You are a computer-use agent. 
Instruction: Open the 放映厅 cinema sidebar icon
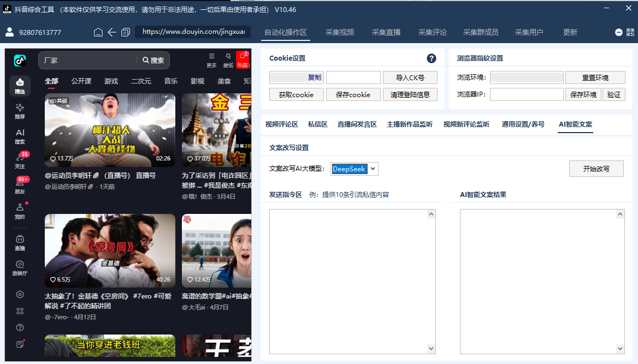tap(20, 268)
